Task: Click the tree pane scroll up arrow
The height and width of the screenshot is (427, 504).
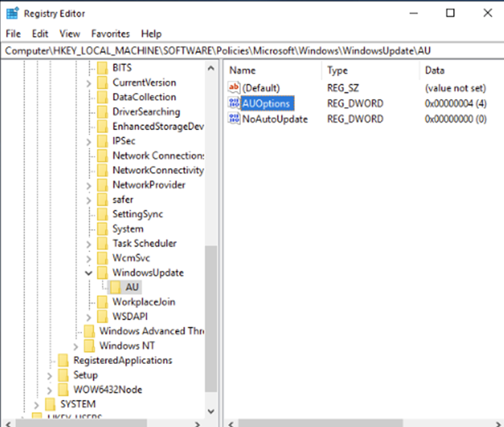Action: tap(211, 68)
